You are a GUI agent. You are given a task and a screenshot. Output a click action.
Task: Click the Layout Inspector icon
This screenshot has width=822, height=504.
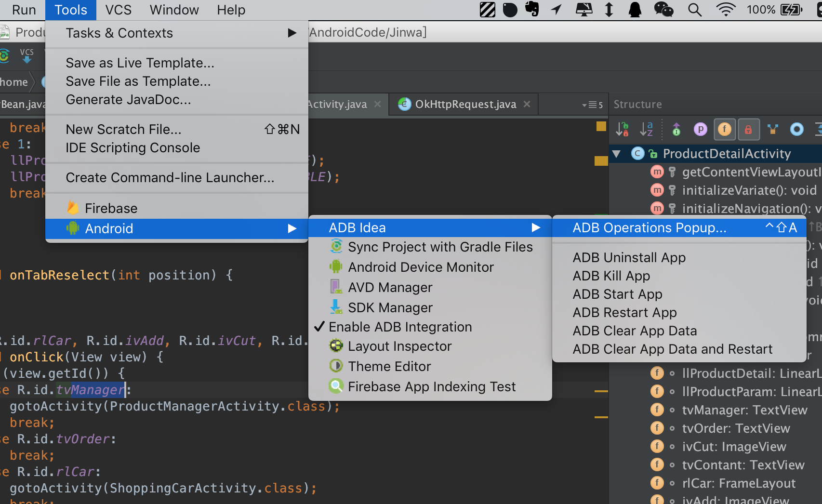(x=336, y=345)
